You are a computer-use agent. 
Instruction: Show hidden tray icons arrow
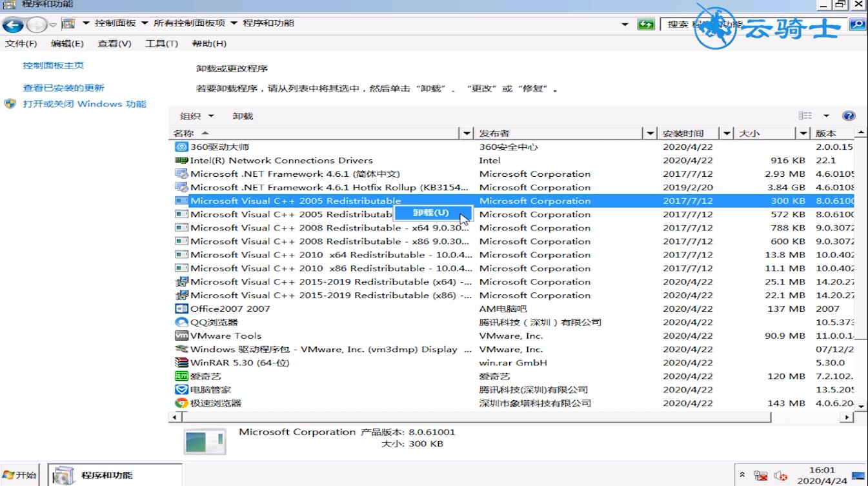click(742, 475)
